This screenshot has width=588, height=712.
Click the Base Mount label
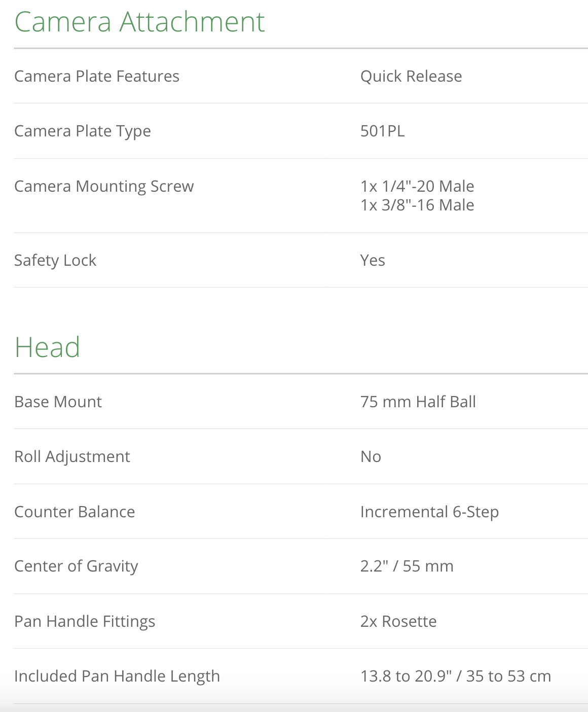[58, 402]
